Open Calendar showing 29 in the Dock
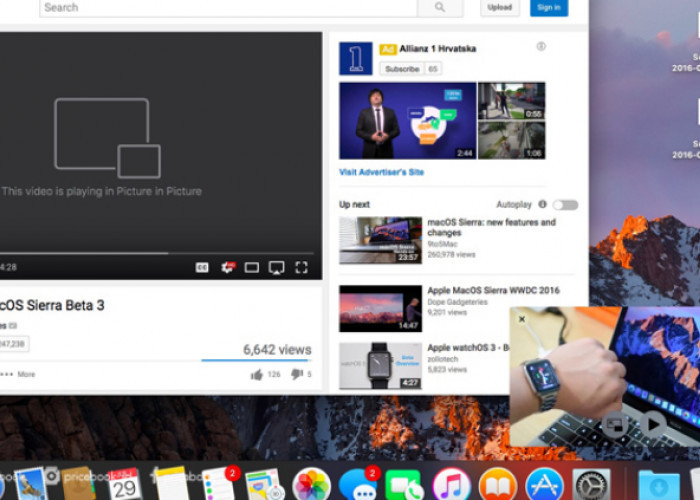 click(x=124, y=484)
